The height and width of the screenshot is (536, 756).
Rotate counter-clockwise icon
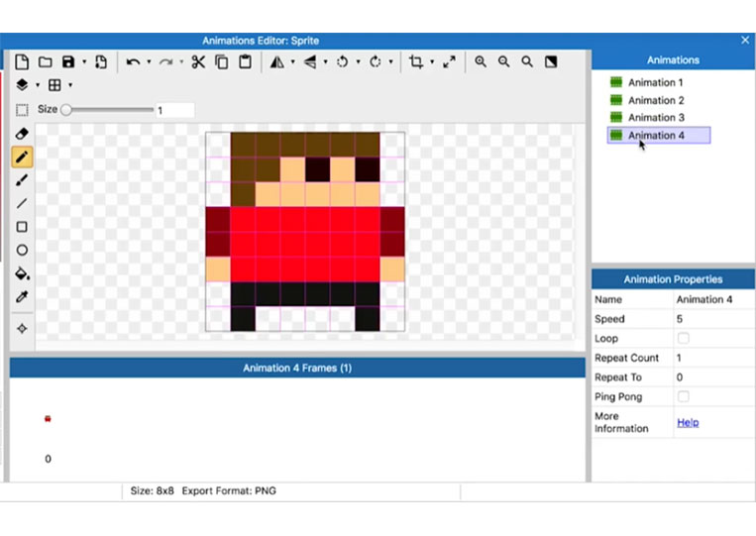pos(343,62)
